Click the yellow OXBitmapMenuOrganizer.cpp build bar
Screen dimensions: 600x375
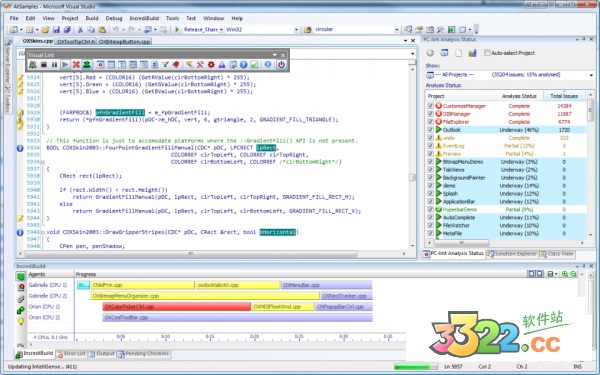205,296
